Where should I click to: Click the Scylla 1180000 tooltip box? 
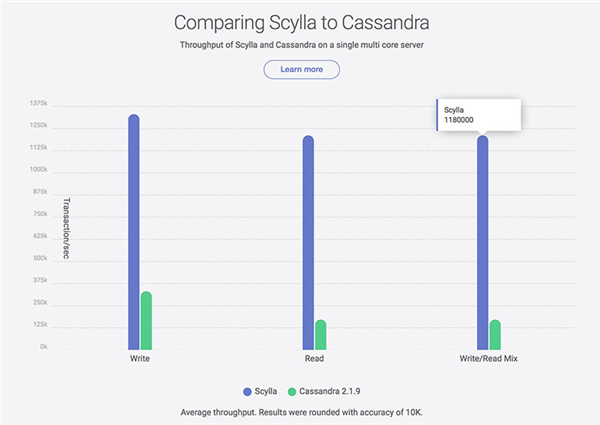point(476,113)
